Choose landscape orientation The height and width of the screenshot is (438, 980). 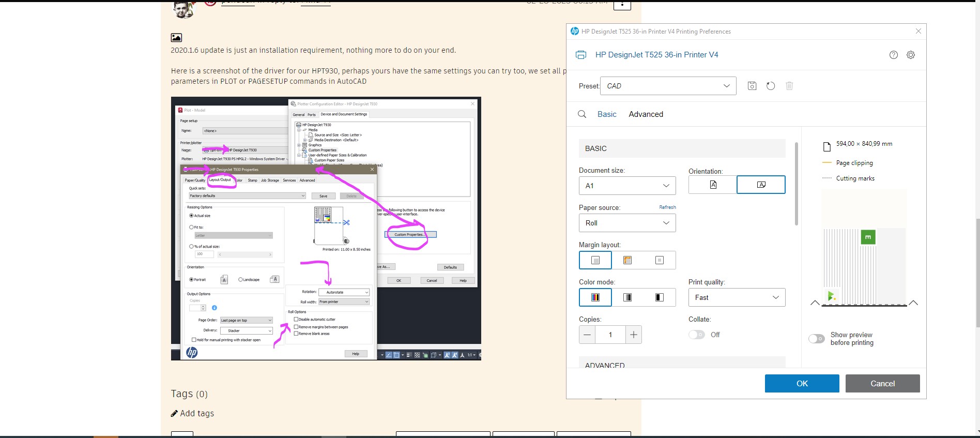tap(761, 185)
